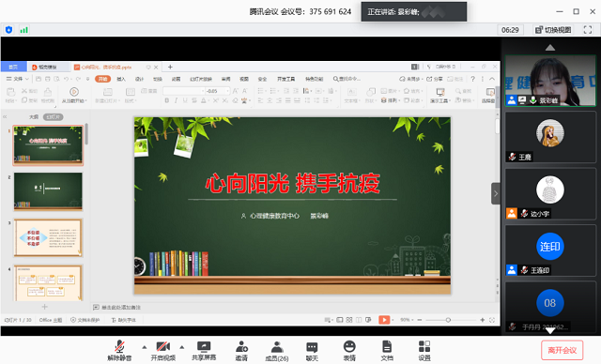Open WPS help question mark
This screenshot has height=364, width=601.
tap(472, 79)
